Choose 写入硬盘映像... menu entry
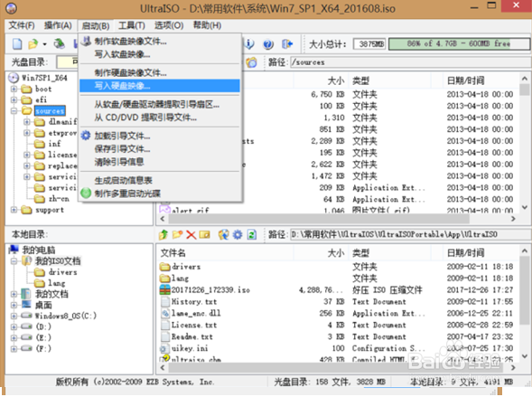The height and width of the screenshot is (397, 532). pos(160,86)
